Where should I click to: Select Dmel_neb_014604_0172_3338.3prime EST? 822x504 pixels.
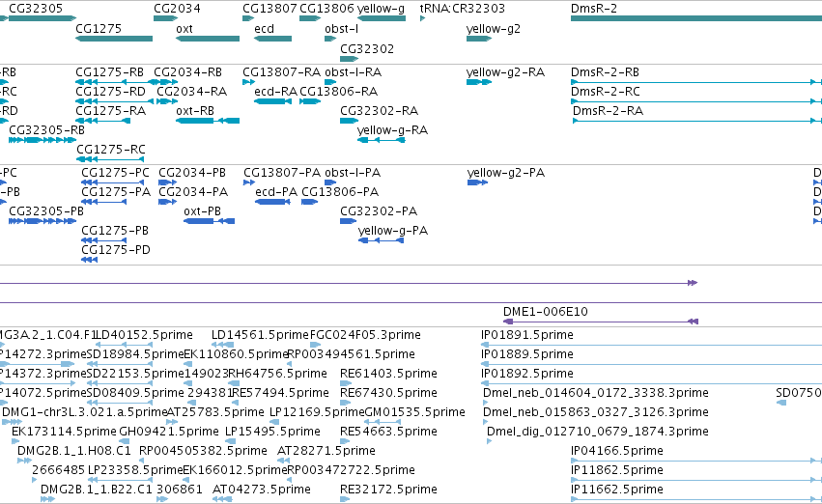(x=485, y=403)
